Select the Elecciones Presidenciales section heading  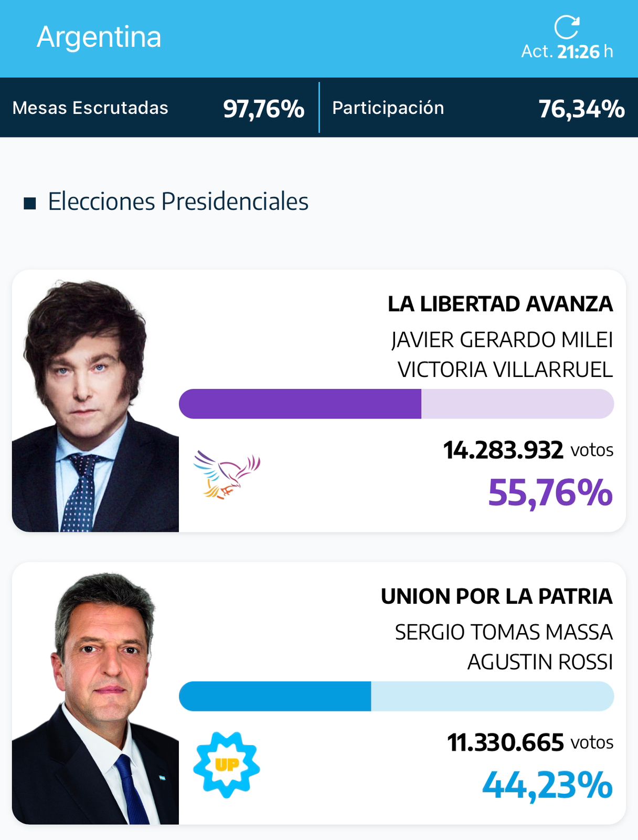pyautogui.click(x=178, y=202)
